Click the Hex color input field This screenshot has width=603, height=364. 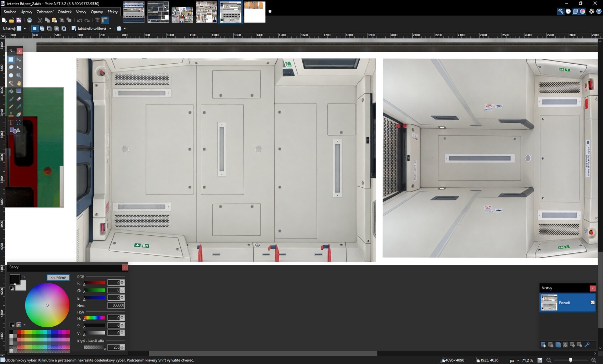pos(116,305)
